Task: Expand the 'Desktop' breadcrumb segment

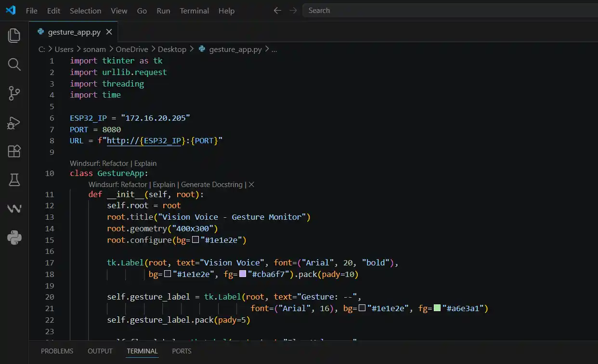Action: [x=172, y=49]
